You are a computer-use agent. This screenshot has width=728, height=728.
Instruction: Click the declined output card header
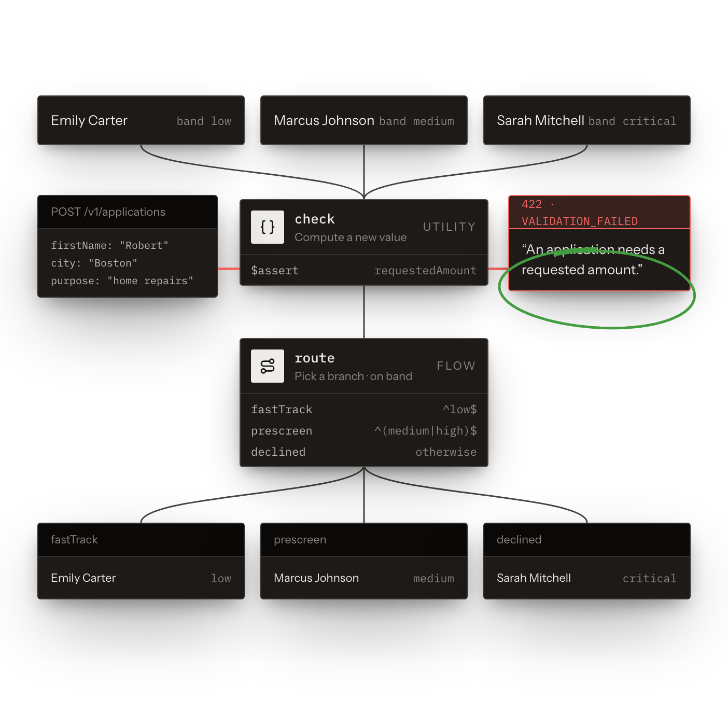(x=587, y=540)
